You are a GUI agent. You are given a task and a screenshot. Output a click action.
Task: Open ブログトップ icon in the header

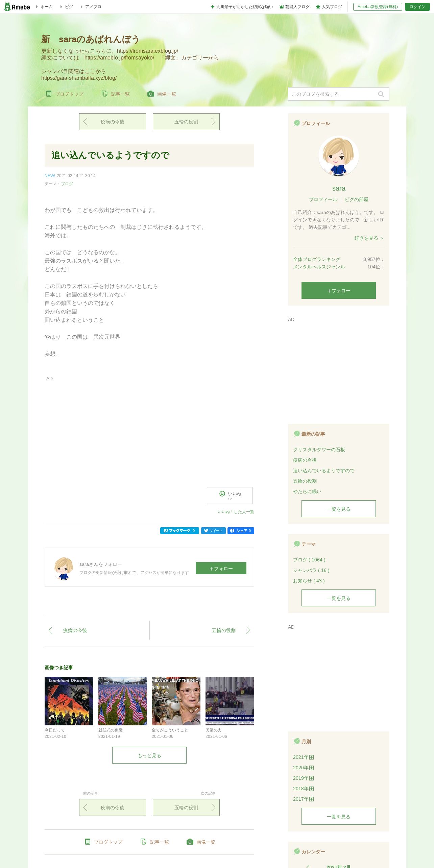click(x=49, y=94)
